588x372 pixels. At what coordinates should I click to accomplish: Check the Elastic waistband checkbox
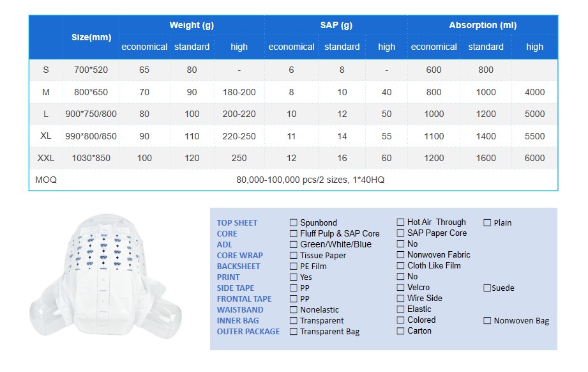pos(400,309)
